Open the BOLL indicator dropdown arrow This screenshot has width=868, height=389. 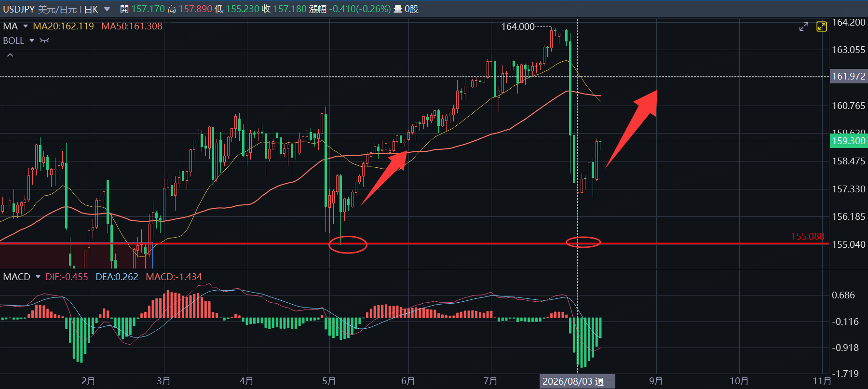[x=32, y=40]
